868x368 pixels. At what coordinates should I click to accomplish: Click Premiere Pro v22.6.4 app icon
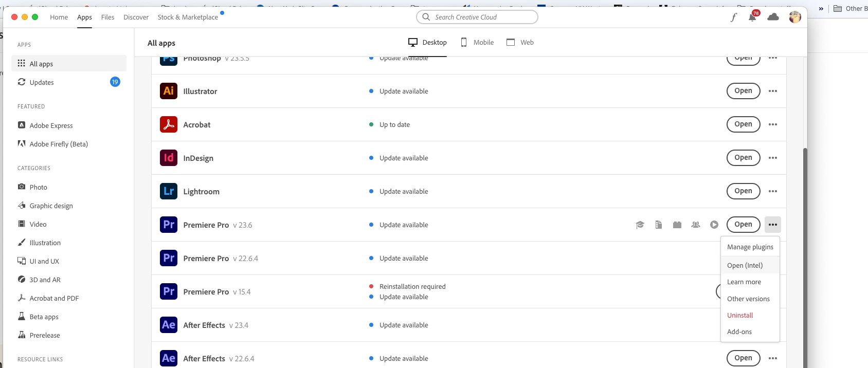[x=169, y=258]
